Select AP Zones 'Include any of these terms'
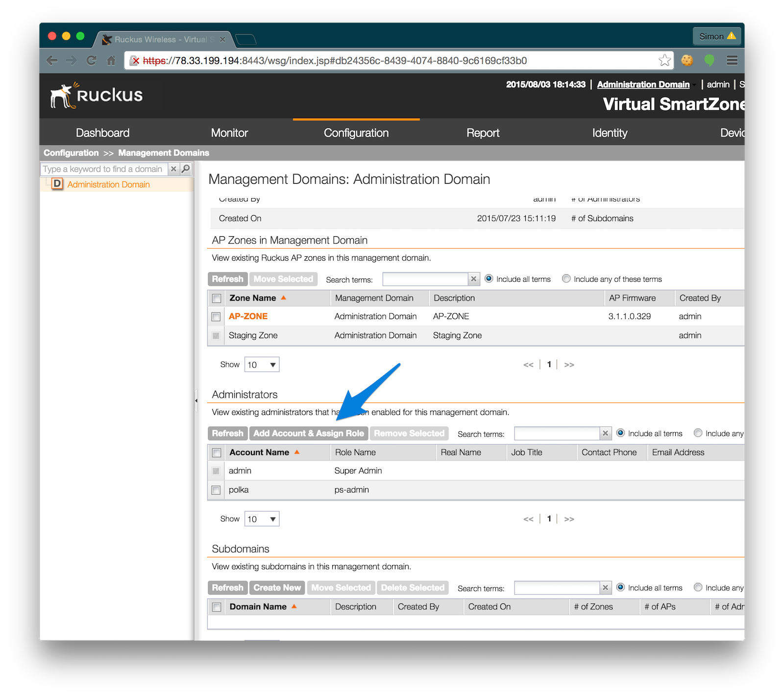The width and height of the screenshot is (784, 697). click(x=566, y=278)
